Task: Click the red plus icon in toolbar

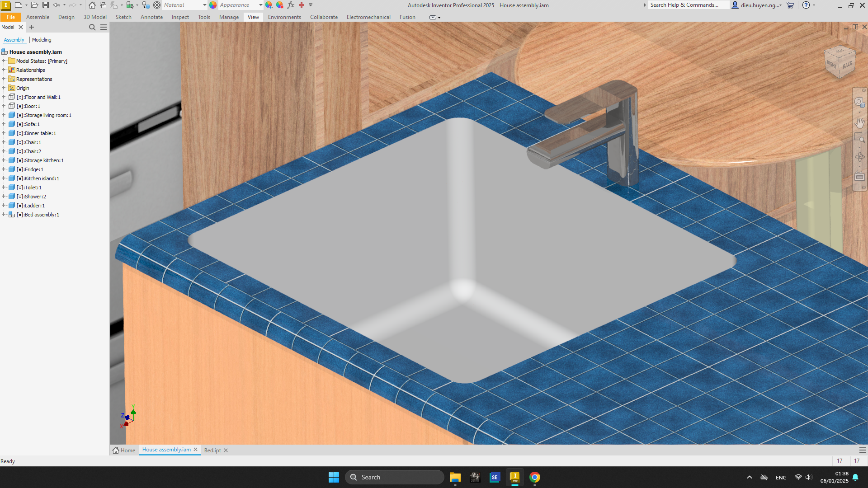Action: 302,5
